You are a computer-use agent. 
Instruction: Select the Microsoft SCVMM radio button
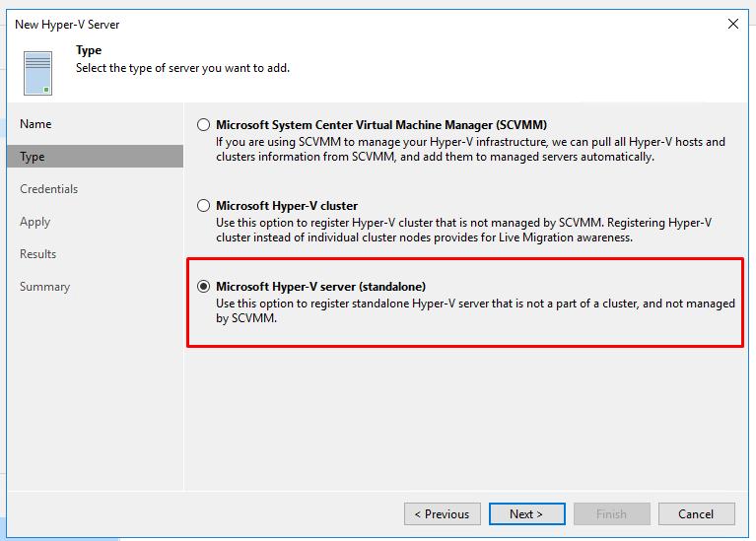[203, 125]
